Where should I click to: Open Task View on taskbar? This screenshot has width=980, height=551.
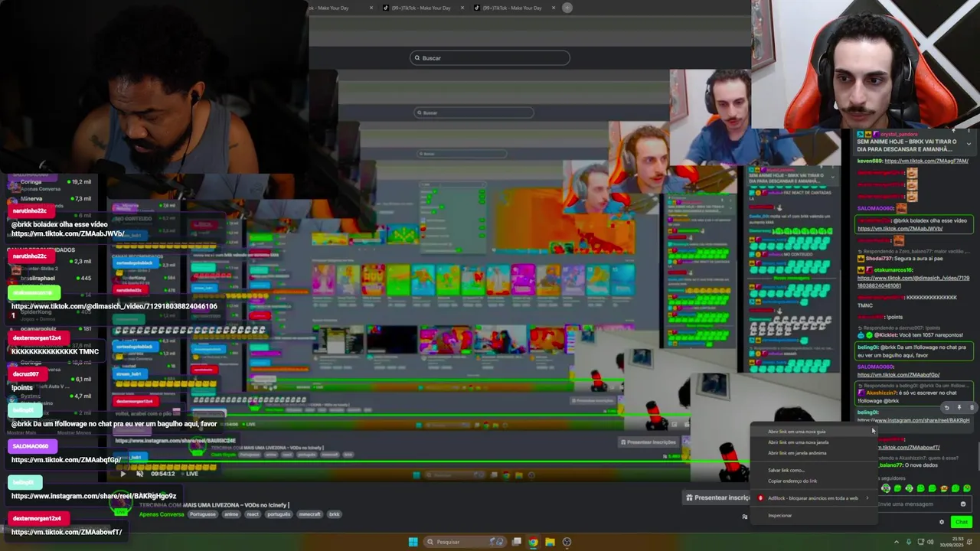pos(517,542)
